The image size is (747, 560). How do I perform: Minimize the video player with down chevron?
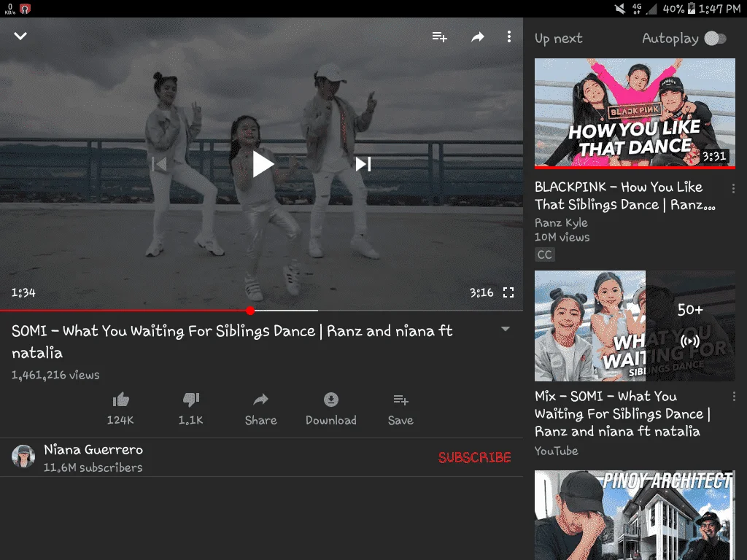pyautogui.click(x=20, y=36)
